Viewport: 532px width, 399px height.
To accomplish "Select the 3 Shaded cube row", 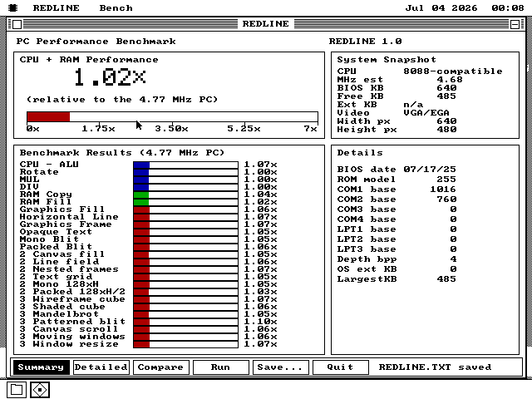I will tap(62, 307).
